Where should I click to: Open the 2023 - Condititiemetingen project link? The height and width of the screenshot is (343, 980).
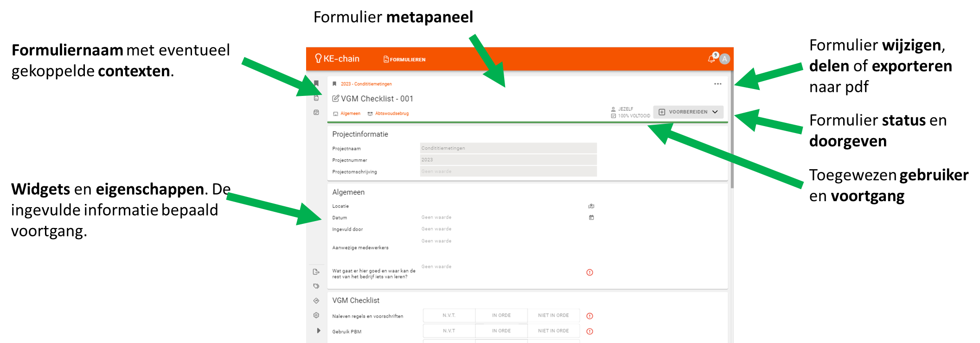(366, 84)
